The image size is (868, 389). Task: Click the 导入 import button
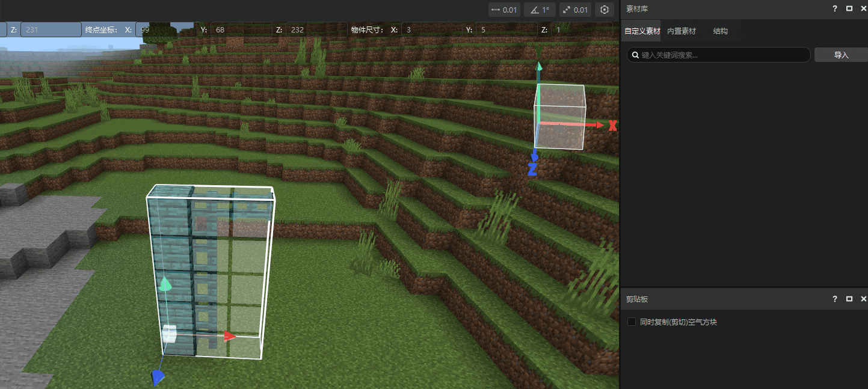(841, 55)
